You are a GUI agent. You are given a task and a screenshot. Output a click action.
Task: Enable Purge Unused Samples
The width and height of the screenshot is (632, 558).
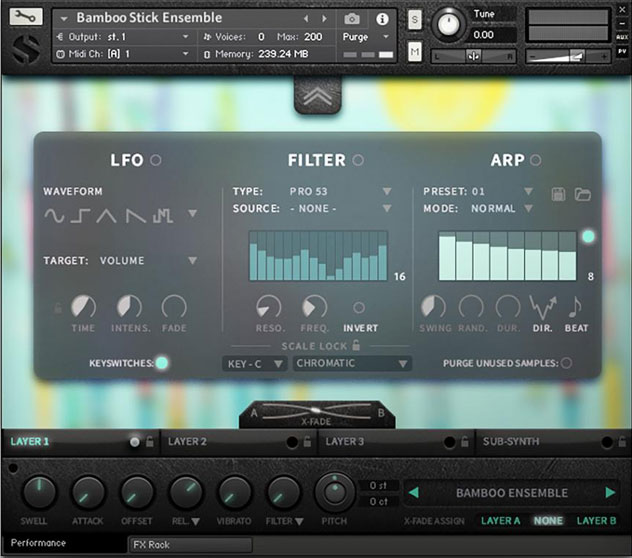point(566,363)
